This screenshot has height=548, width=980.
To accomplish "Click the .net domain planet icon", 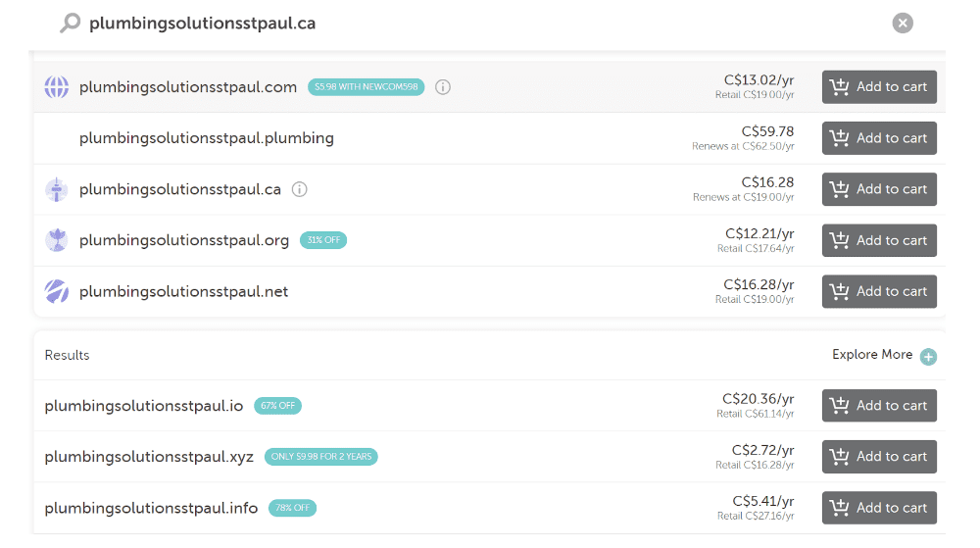I will [57, 291].
